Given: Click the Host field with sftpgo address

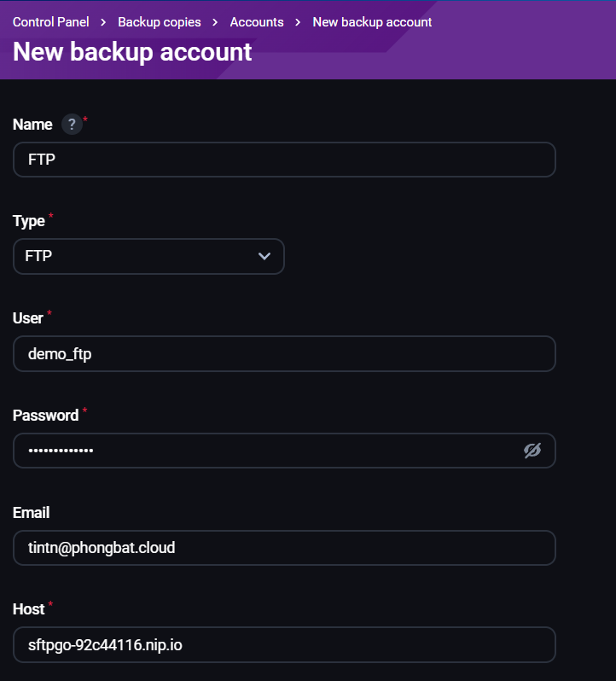Looking at the screenshot, I should tap(284, 645).
